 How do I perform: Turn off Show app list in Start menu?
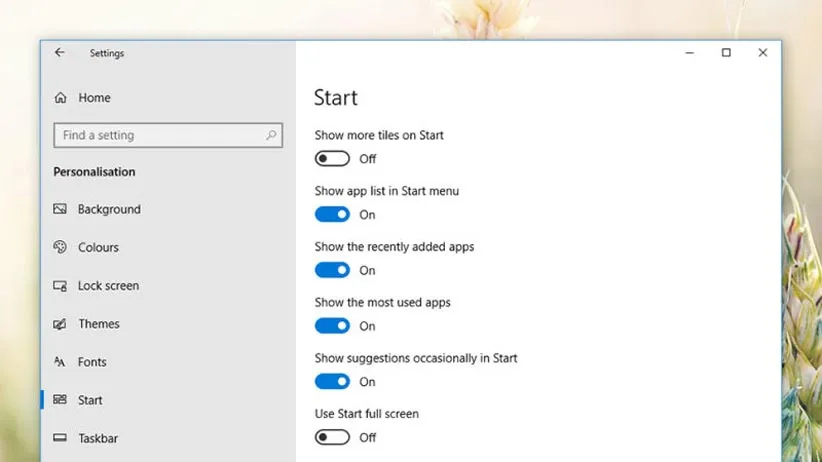pyautogui.click(x=332, y=215)
